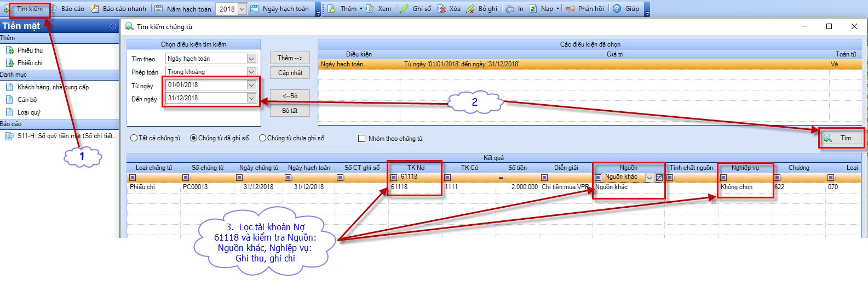Maximize the Tìm kiếm chứng từ window
This screenshot has height=296, width=868.
point(829,26)
